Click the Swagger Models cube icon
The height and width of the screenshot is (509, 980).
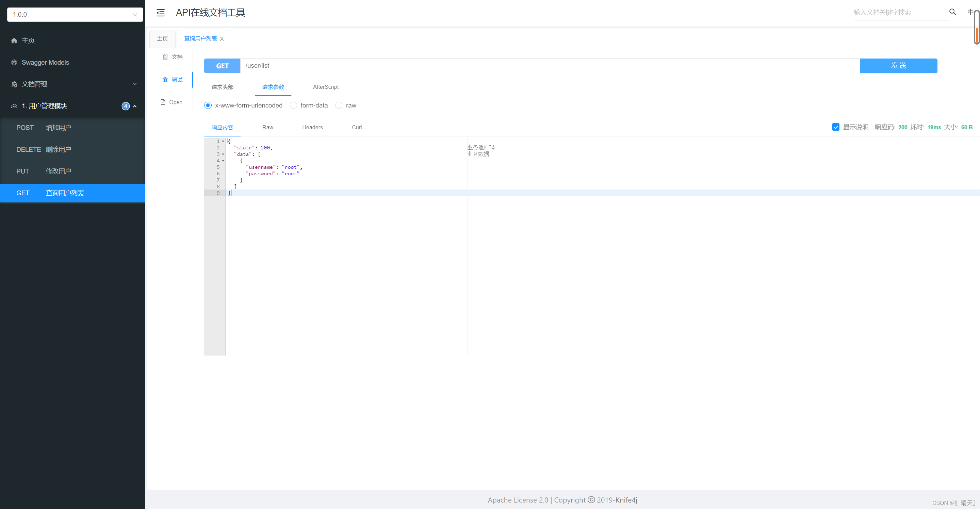click(x=14, y=62)
